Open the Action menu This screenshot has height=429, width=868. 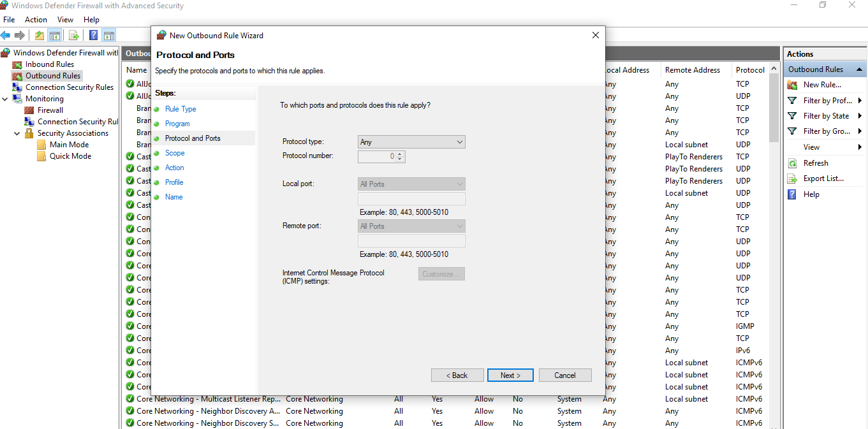[x=36, y=19]
